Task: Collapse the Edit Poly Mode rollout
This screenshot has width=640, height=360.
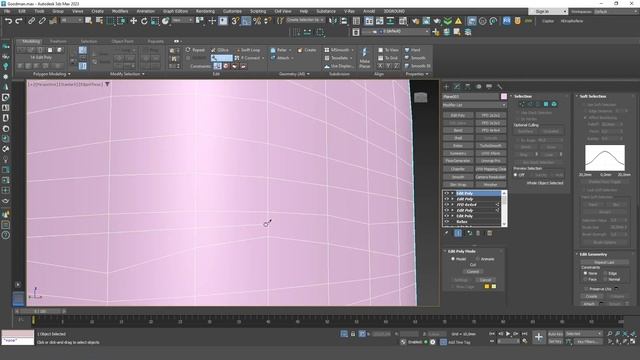Action: point(461,251)
